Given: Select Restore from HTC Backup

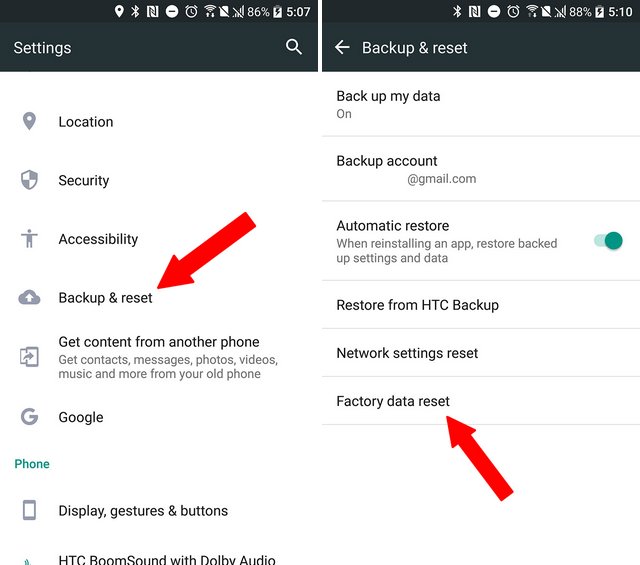Looking at the screenshot, I should tap(481, 305).
